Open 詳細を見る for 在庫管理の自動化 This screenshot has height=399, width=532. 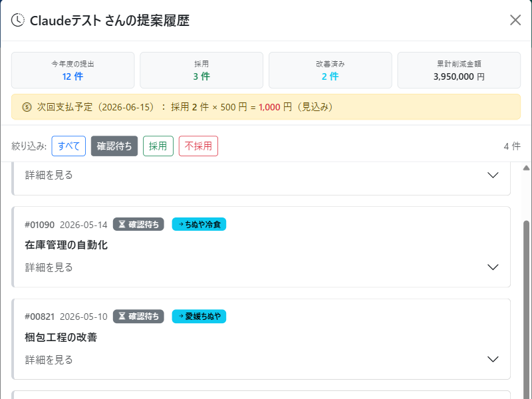49,267
